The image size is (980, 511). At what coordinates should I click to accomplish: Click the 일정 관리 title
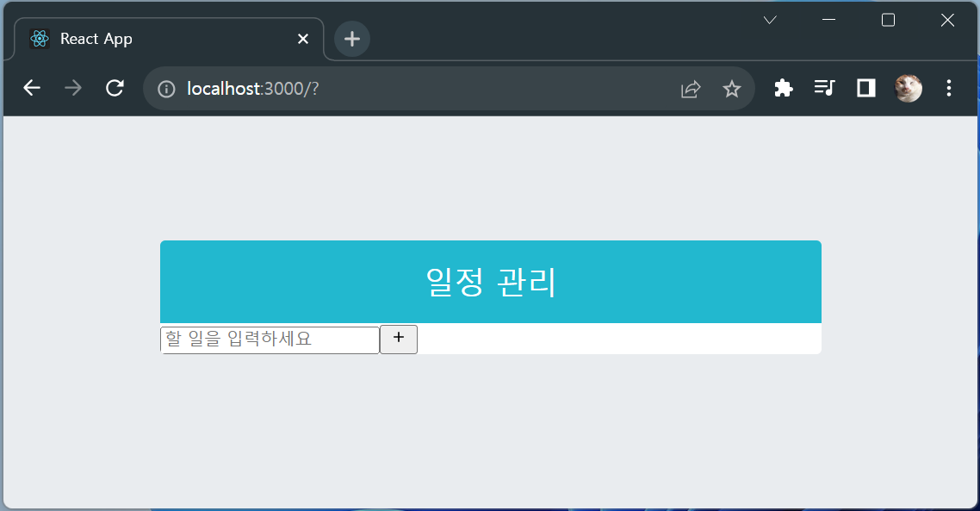click(x=491, y=282)
